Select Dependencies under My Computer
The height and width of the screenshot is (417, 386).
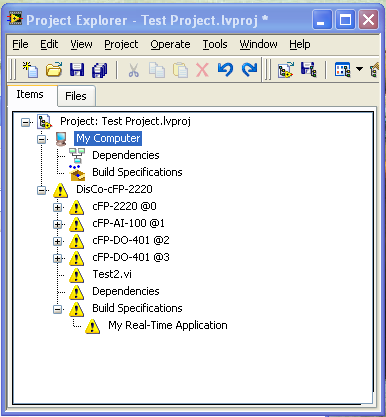(x=126, y=155)
